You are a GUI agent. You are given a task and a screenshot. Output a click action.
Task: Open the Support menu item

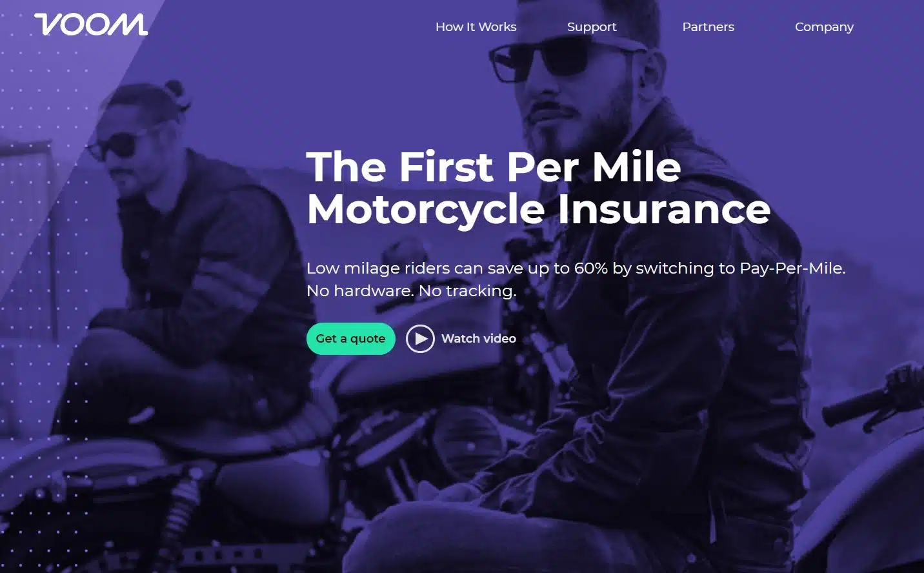coord(592,27)
